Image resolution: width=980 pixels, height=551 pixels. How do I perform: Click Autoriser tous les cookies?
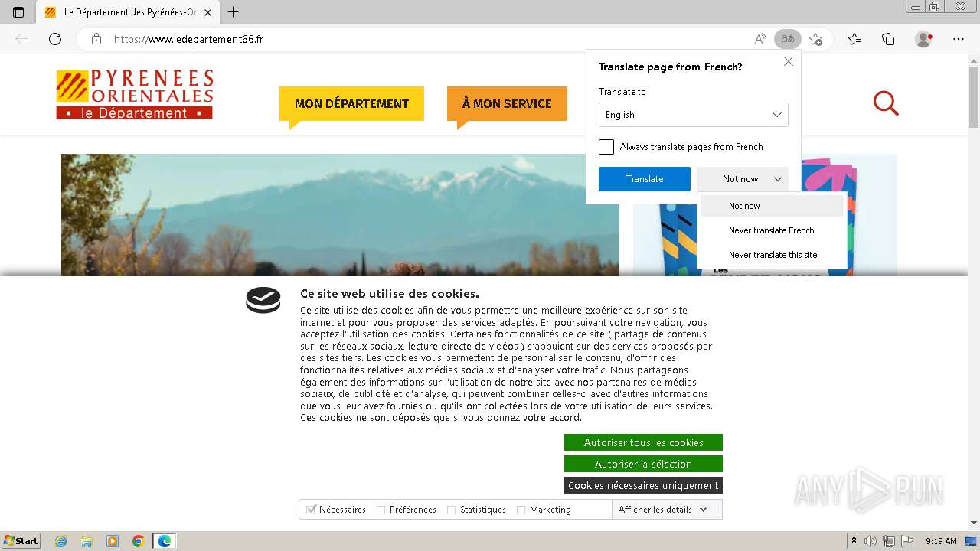(x=643, y=442)
